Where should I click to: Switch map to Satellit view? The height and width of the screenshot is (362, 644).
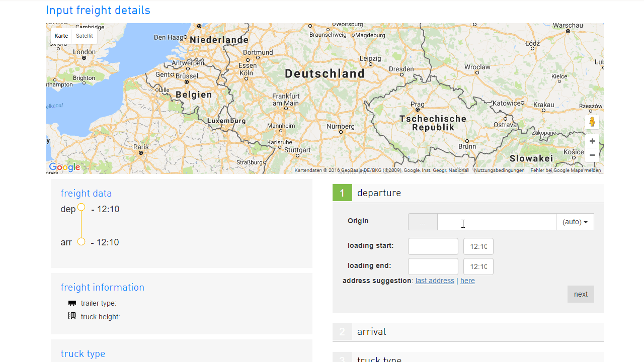[85, 36]
